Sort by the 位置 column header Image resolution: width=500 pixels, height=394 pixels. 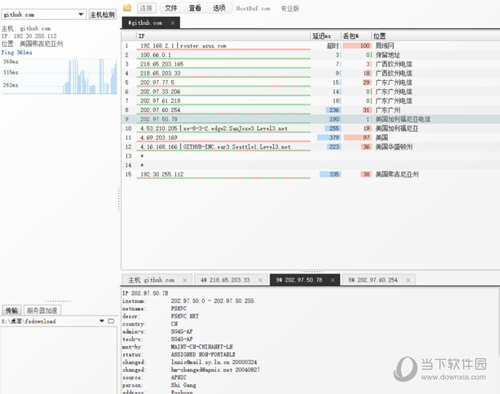click(x=435, y=36)
